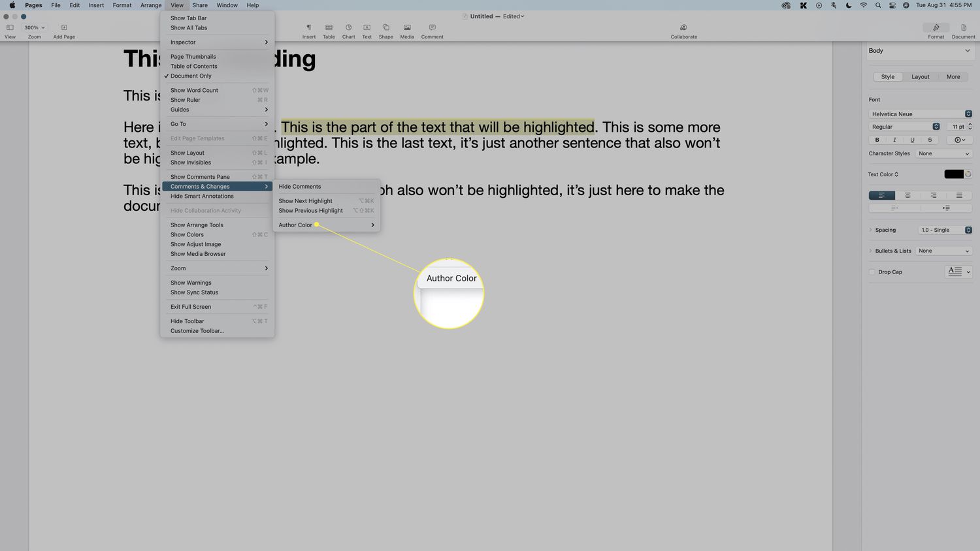The width and height of the screenshot is (980, 551).
Task: Enable the Drop Cap checkbox
Action: click(x=872, y=272)
